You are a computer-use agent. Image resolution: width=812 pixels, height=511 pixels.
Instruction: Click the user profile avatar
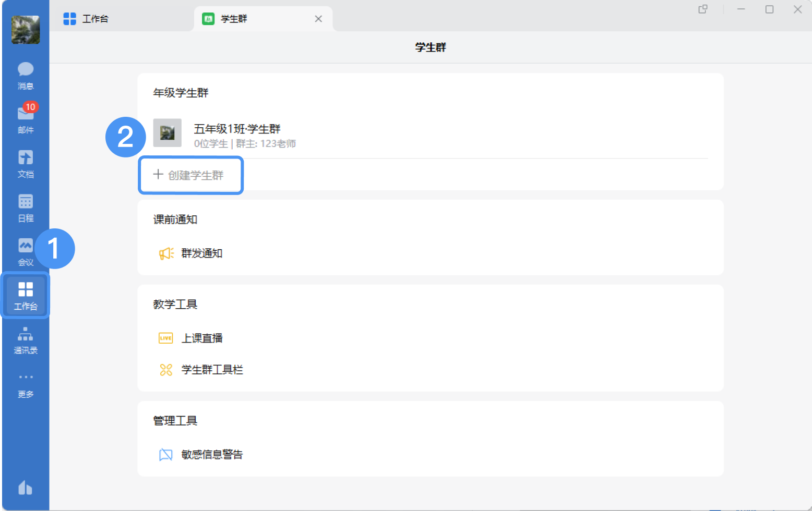click(26, 30)
